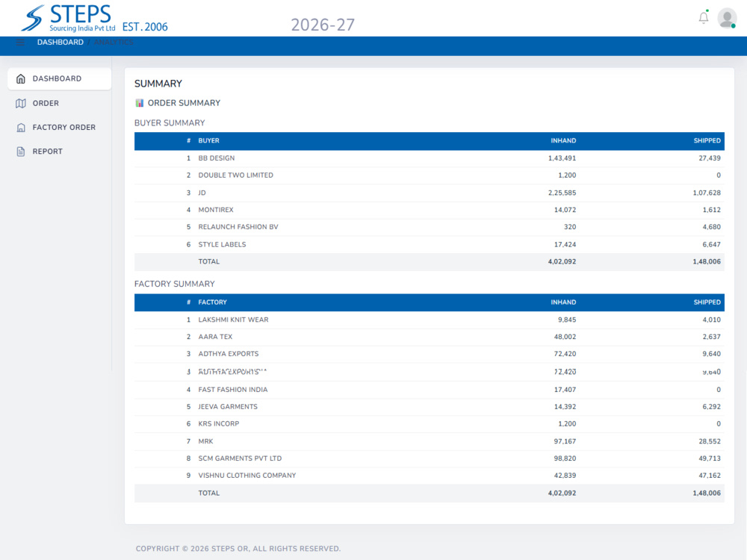This screenshot has width=747, height=560.
Task: Select FAST FASHION INDIA factory
Action: (430, 390)
